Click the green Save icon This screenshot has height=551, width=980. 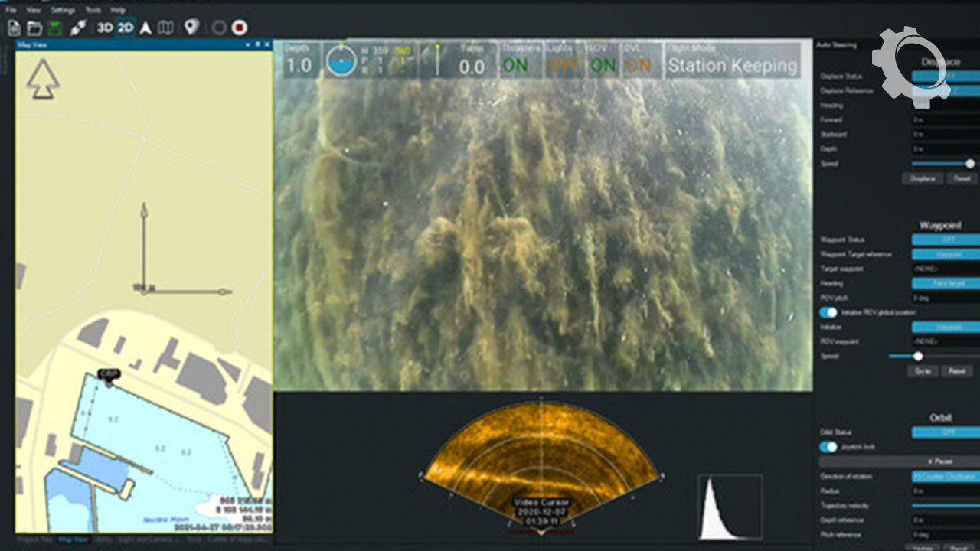click(55, 28)
